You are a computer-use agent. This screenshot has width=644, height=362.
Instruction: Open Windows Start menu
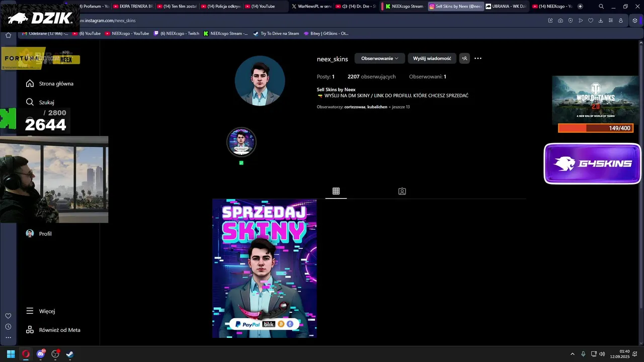11,354
